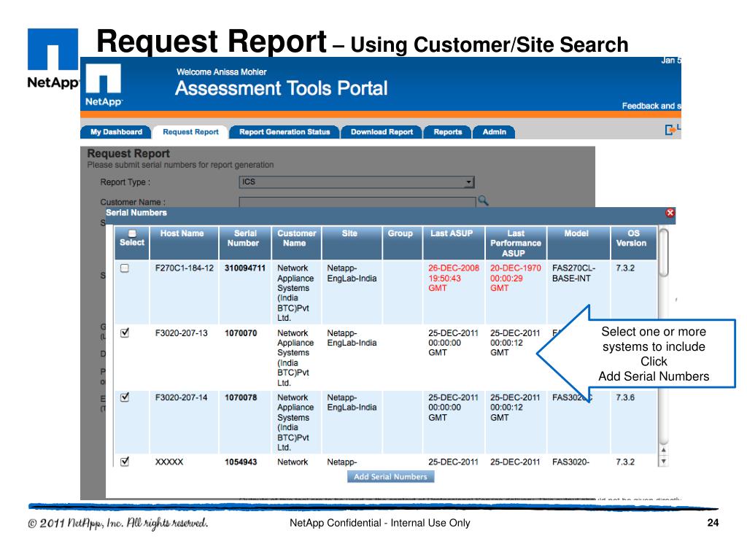Click the red date 20-DEC-1970
The height and width of the screenshot is (560, 747).
[516, 268]
